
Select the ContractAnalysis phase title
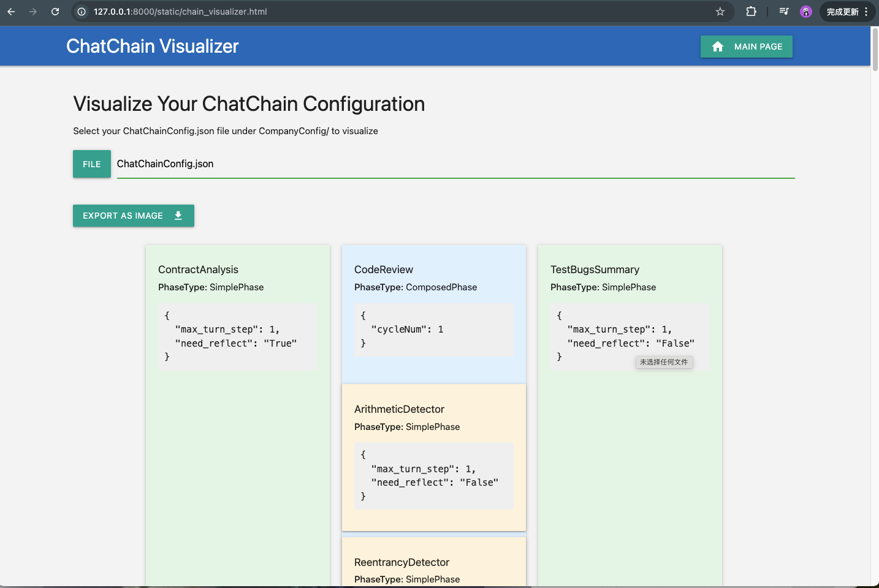pos(198,269)
